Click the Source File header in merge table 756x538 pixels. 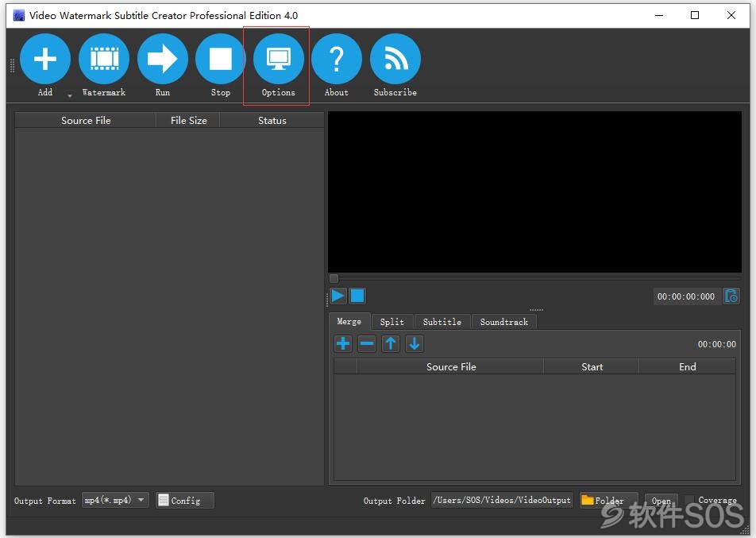click(451, 366)
